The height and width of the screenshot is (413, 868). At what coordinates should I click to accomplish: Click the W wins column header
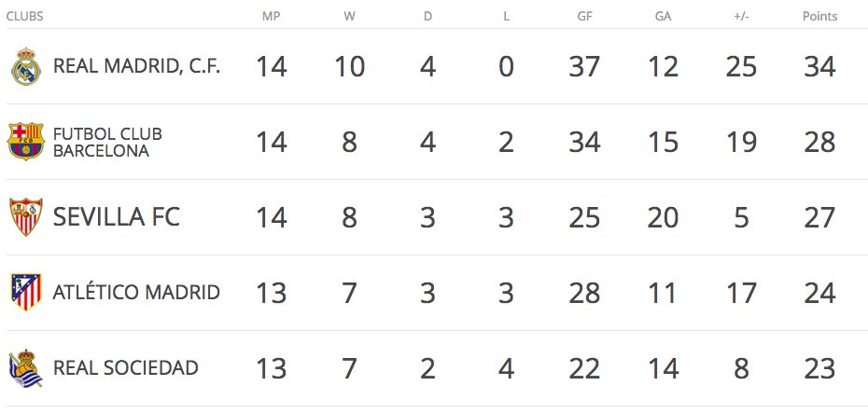pos(349,16)
